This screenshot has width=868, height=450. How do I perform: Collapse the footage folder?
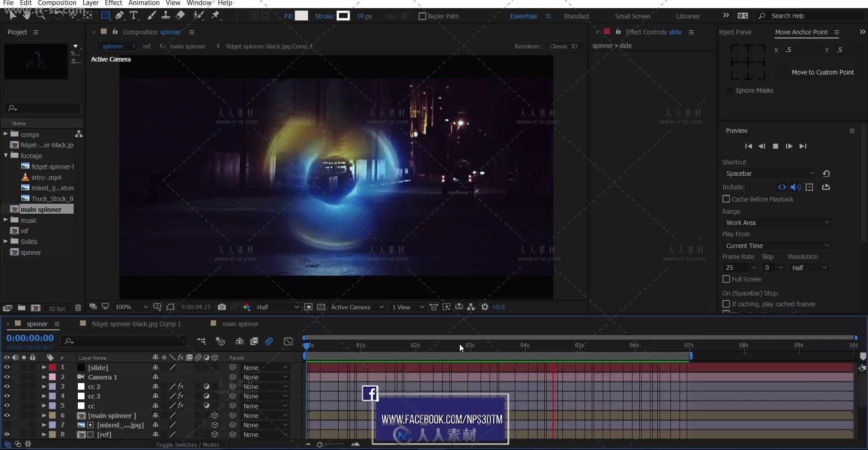tap(5, 155)
